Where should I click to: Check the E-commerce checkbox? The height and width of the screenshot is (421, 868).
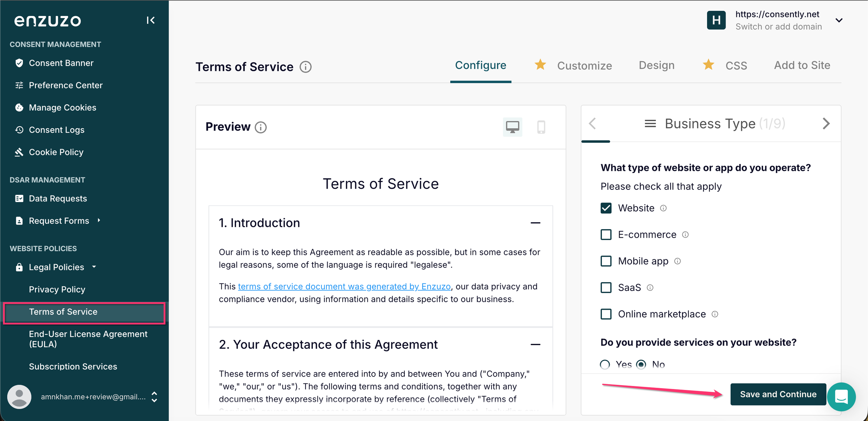[606, 235]
